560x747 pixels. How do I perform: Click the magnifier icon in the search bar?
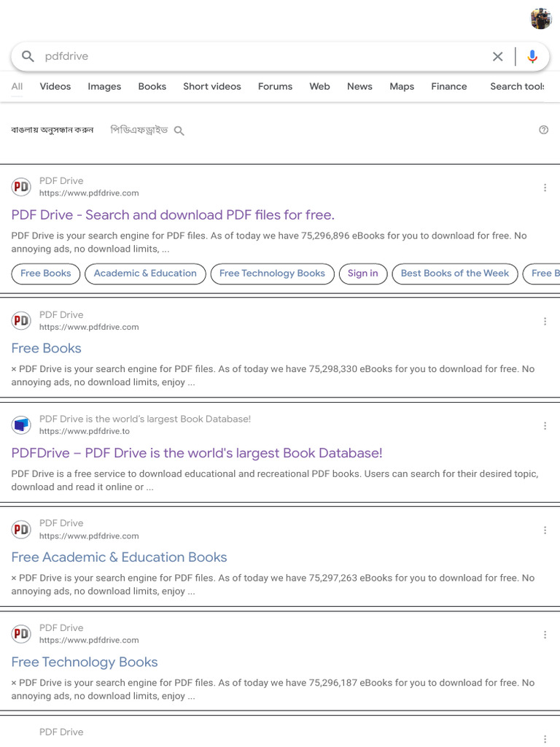pos(28,56)
